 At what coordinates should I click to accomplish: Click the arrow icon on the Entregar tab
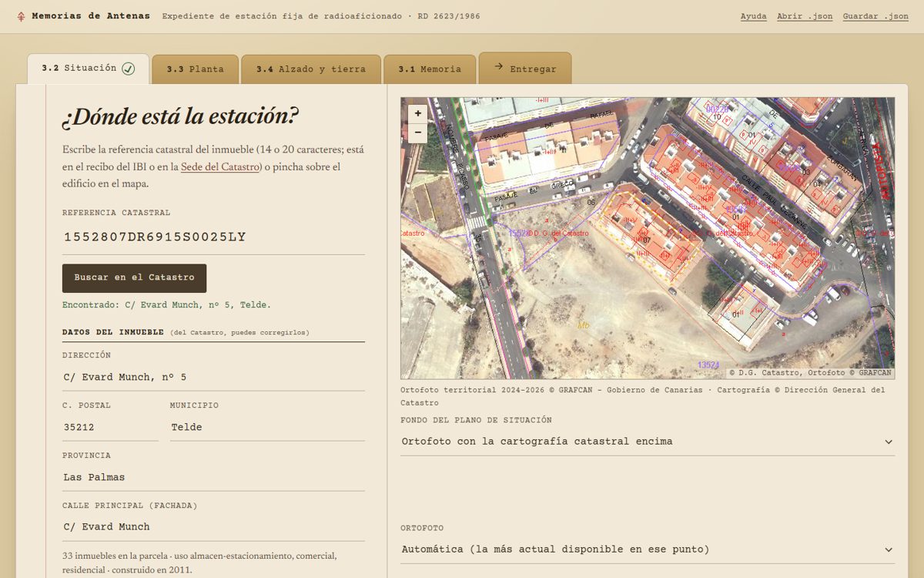pos(498,67)
